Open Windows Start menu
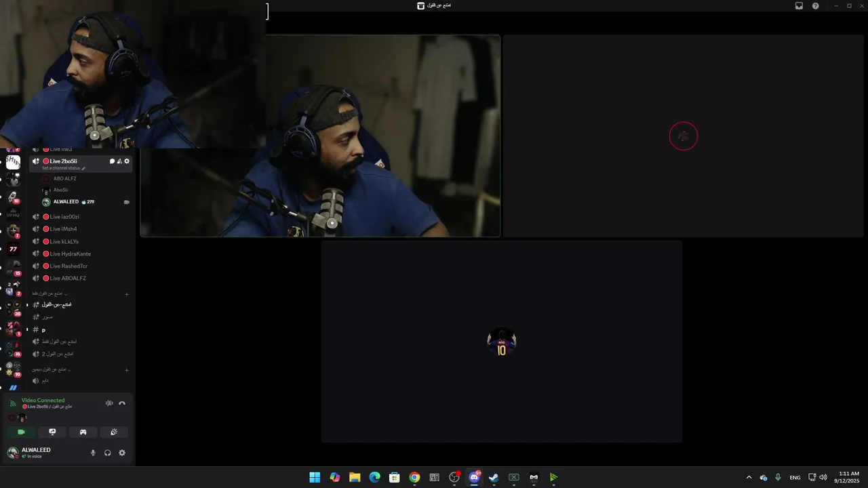This screenshot has height=488, width=868. (315, 477)
